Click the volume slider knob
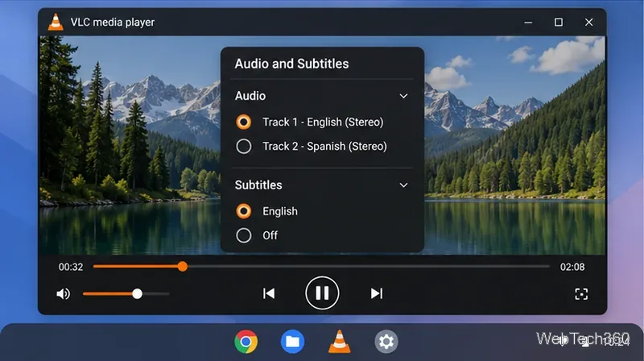The image size is (644, 361). click(x=137, y=293)
